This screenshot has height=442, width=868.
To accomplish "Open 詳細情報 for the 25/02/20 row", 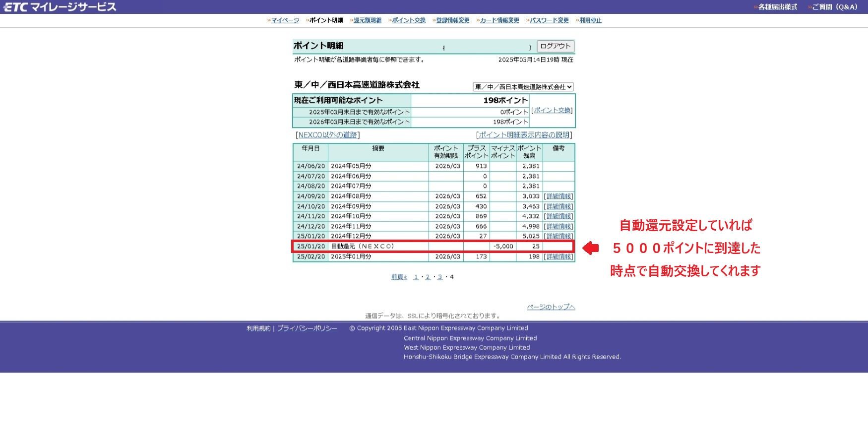I will pos(558,256).
